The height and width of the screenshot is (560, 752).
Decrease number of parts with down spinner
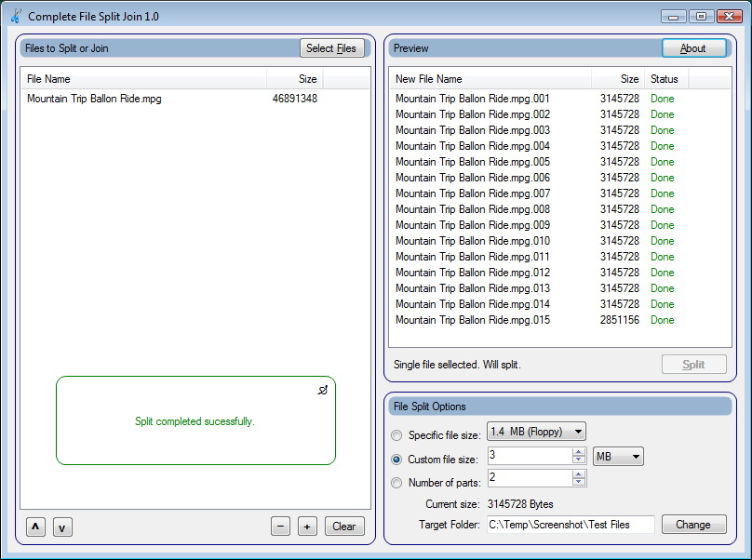pos(579,482)
